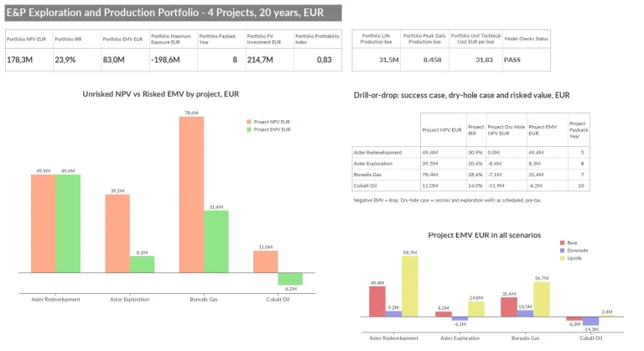Click the 214,7M PV investment value

tap(260, 60)
